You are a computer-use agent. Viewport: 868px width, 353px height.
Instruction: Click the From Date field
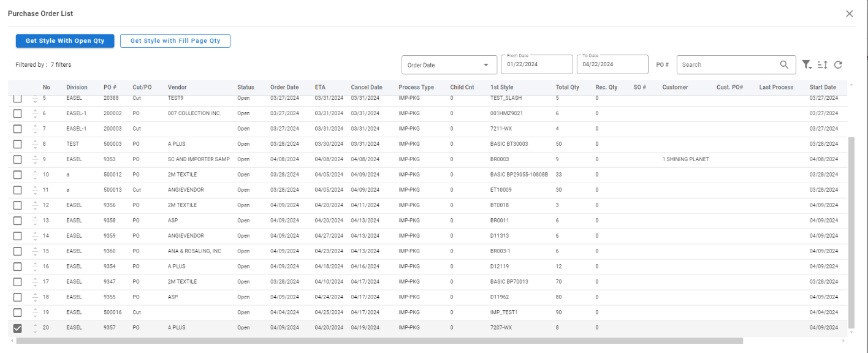536,64
